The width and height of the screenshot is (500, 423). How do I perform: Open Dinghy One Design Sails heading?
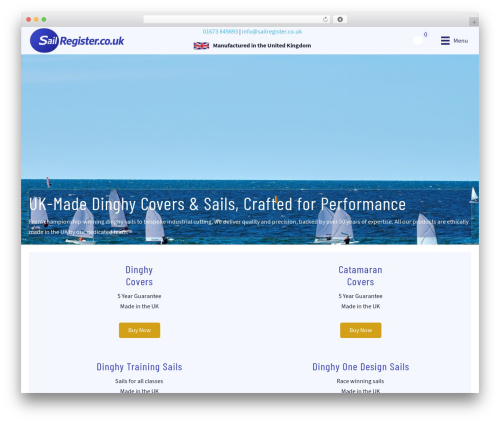(361, 367)
